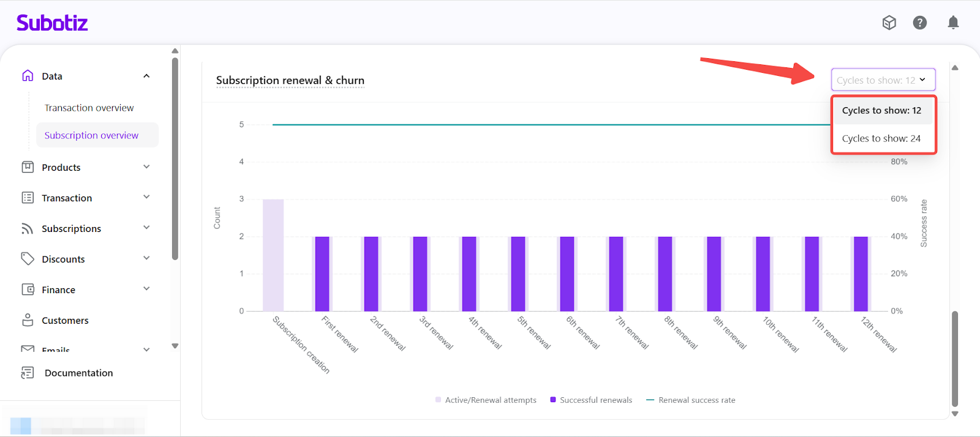Click the Data home icon
The width and height of the screenshot is (980, 437).
pyautogui.click(x=28, y=76)
